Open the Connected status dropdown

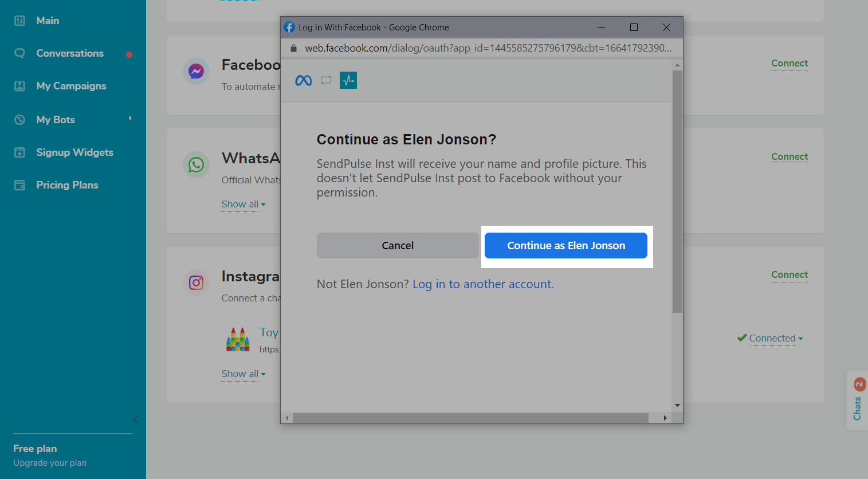[x=776, y=338]
